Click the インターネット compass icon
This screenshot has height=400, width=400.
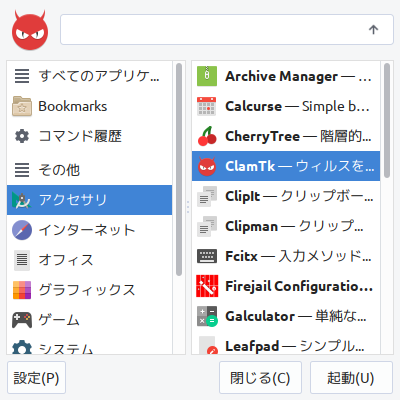coord(22,230)
